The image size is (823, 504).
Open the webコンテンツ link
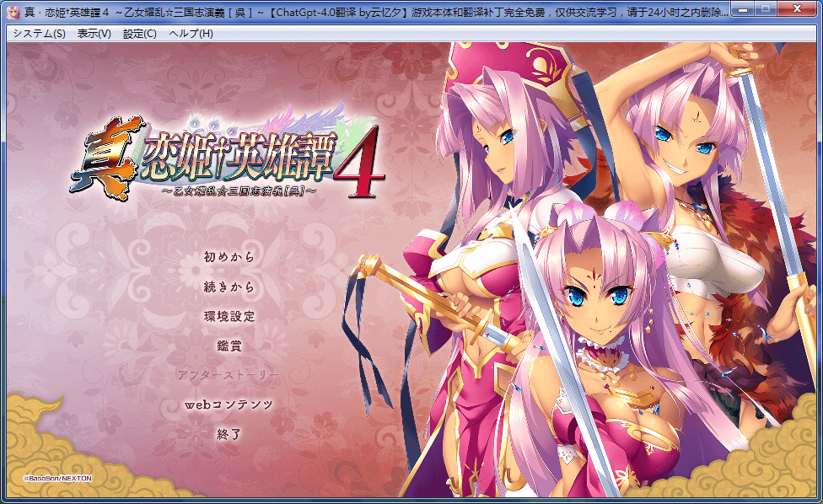pos(229,405)
